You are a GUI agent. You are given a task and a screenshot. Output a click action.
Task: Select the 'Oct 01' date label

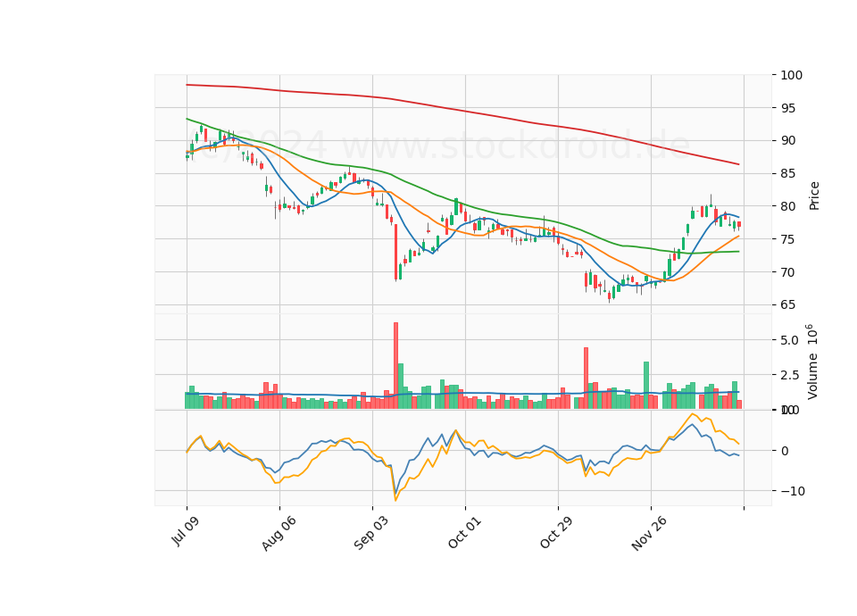pyautogui.click(x=464, y=532)
